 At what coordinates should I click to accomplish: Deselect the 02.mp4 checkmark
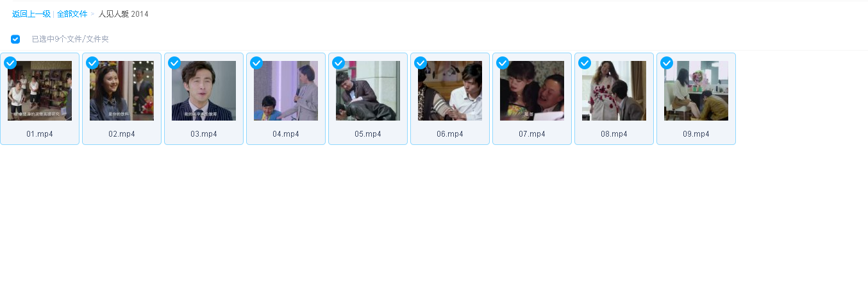[92, 63]
